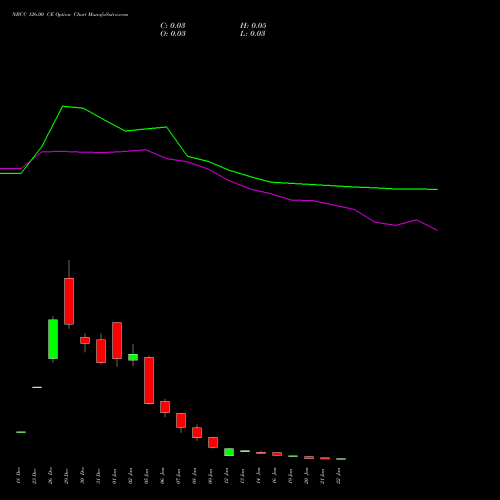Click the 21 Jan date label
Image resolution: width=500 pixels, height=500 pixels.
(322, 476)
